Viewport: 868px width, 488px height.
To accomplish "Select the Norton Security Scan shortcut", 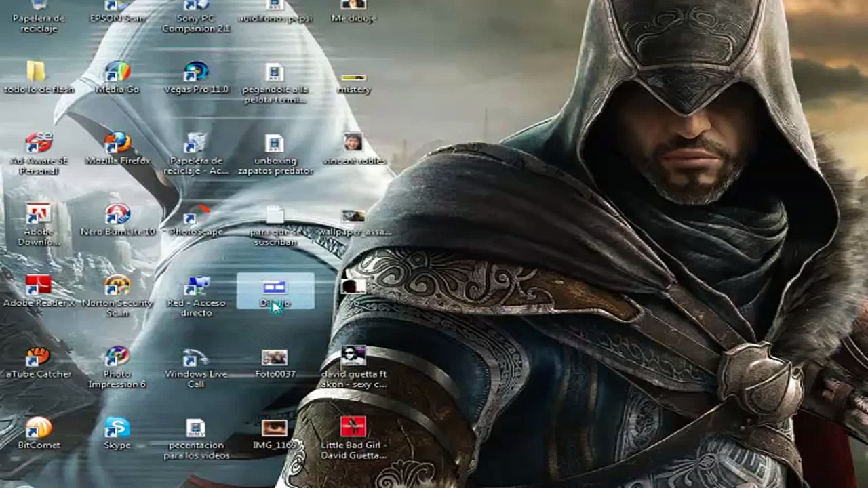I will pos(117,285).
